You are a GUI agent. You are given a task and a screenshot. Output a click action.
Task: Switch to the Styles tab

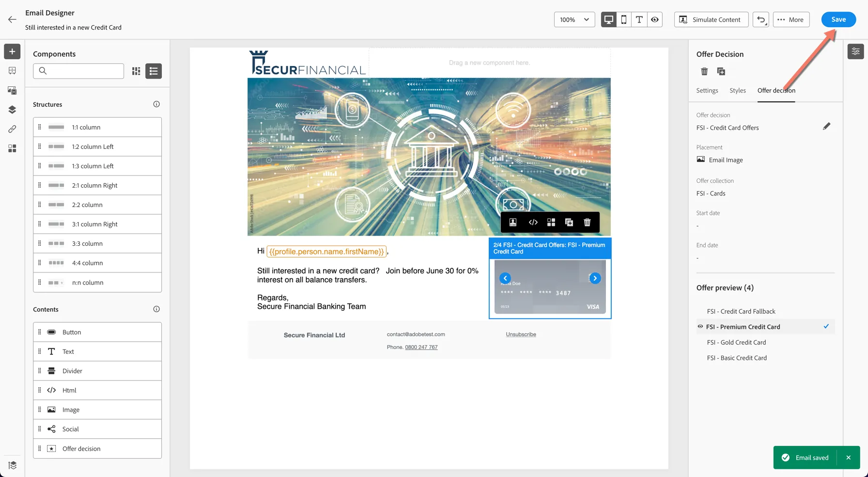tap(738, 91)
